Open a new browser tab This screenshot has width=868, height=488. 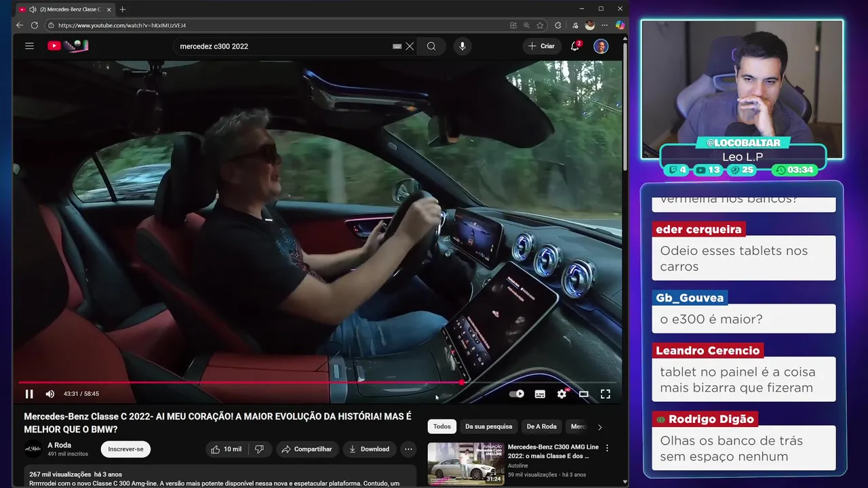[x=122, y=9]
